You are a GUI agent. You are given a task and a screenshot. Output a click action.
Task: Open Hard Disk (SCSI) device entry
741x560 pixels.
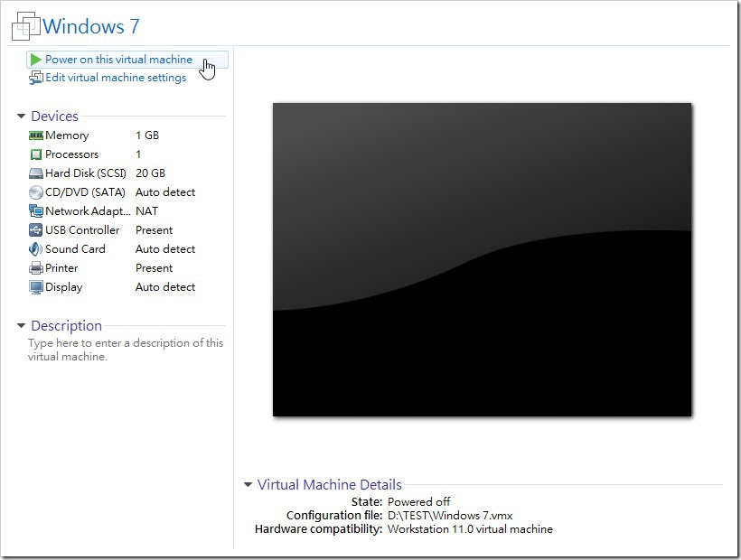coord(86,173)
